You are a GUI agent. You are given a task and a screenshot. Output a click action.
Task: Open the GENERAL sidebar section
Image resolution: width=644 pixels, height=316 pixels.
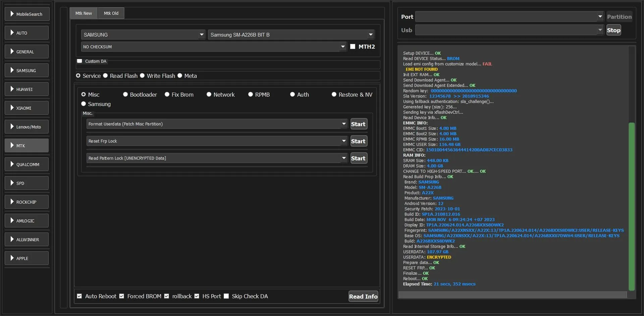point(27,52)
